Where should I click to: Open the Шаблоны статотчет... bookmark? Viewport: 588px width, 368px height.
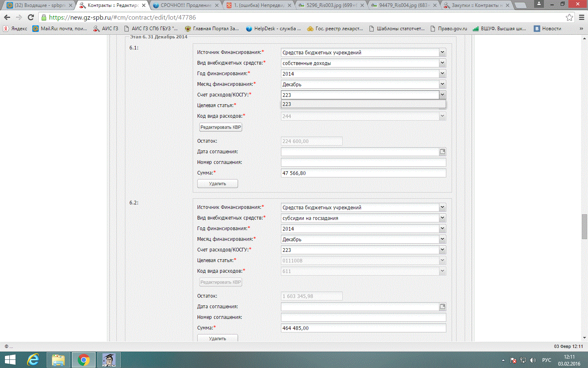tap(396, 29)
